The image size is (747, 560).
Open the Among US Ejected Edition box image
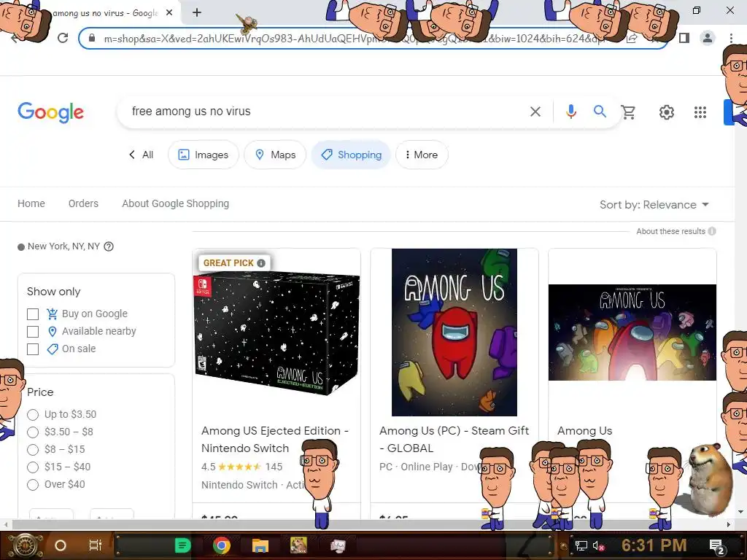(x=276, y=332)
